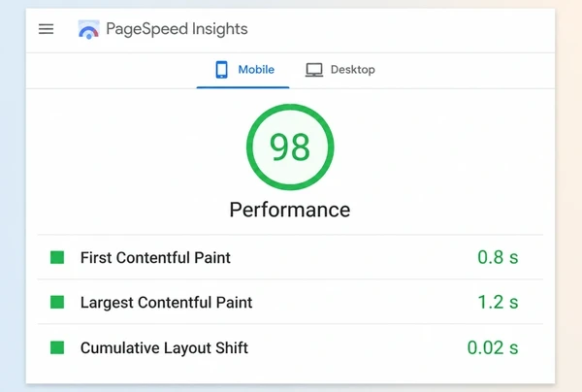Viewport: 582px width, 392px height.
Task: Click the mobile phone icon
Action: point(221,70)
